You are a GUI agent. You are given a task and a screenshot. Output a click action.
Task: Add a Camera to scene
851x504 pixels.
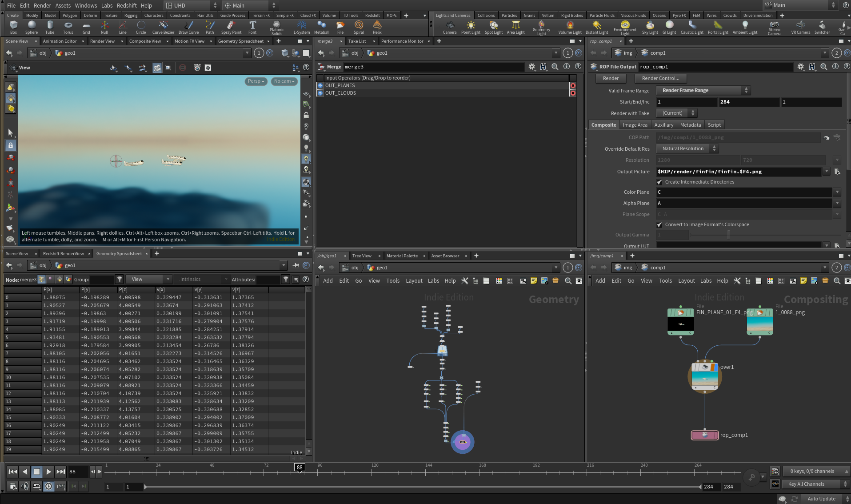click(450, 27)
